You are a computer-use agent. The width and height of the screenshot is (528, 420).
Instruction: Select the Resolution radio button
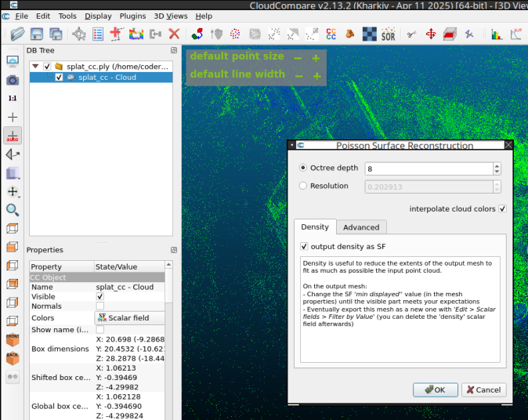304,186
